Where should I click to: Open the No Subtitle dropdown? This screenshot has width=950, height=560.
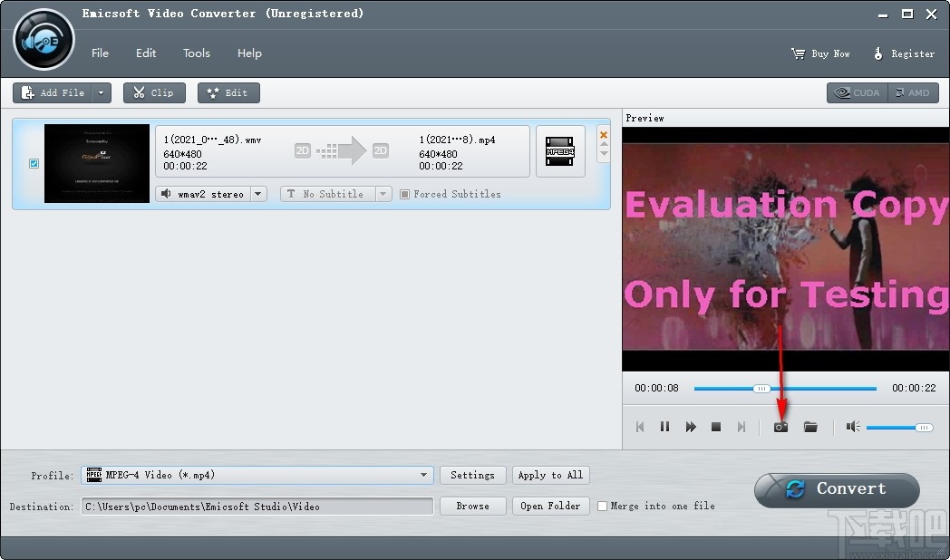(383, 194)
